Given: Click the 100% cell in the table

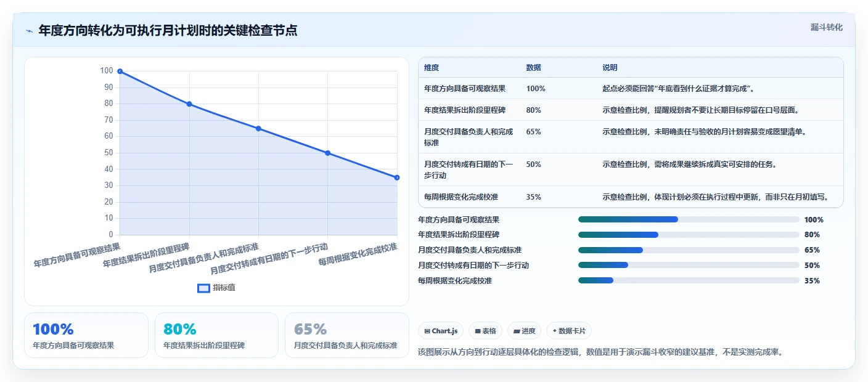Looking at the screenshot, I should click(536, 89).
